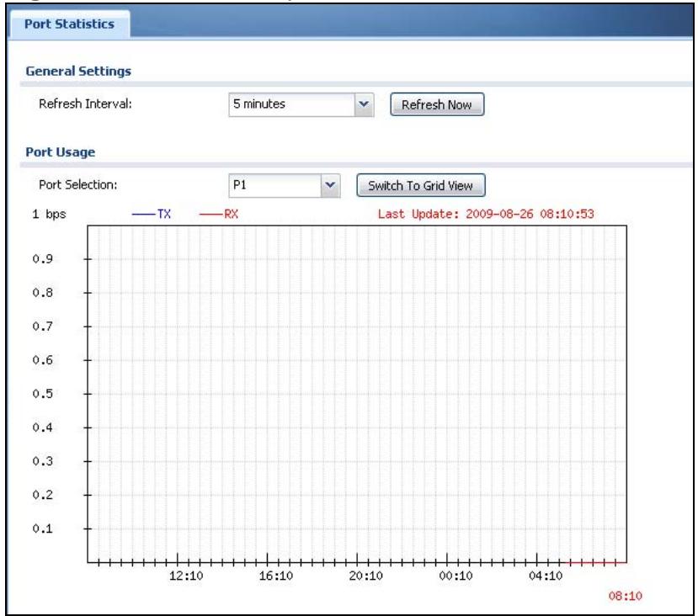Click the '1 bps' axis label
This screenshot has width=698, height=616.
pyautogui.click(x=49, y=214)
